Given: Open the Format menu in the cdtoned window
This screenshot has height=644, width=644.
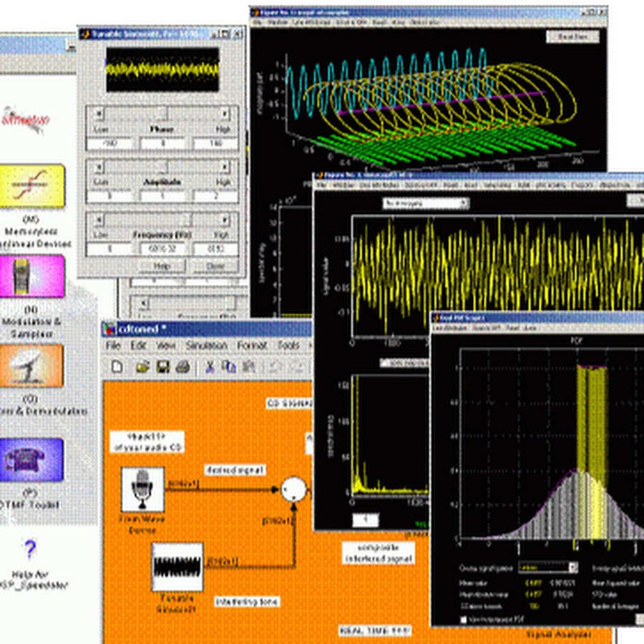Looking at the screenshot, I should (x=252, y=346).
